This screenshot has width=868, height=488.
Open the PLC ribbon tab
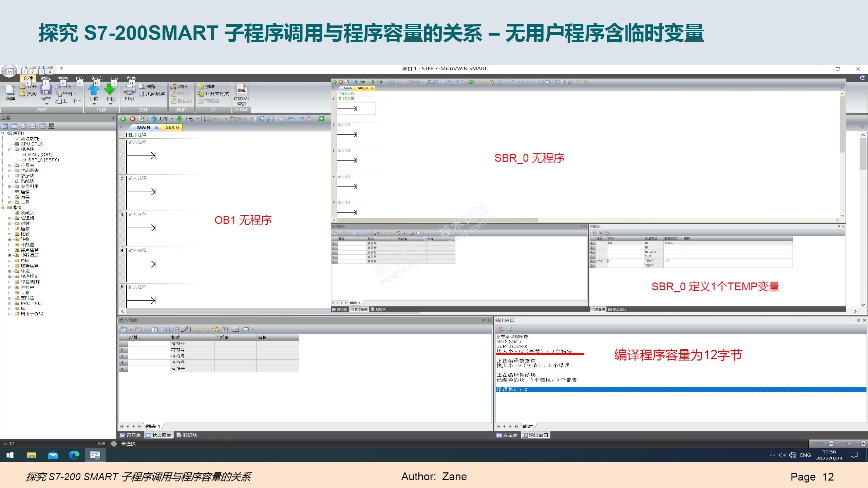(x=80, y=78)
